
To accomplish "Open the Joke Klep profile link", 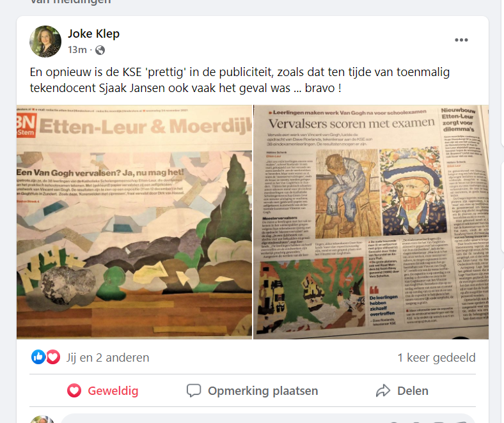I will coord(93,33).
